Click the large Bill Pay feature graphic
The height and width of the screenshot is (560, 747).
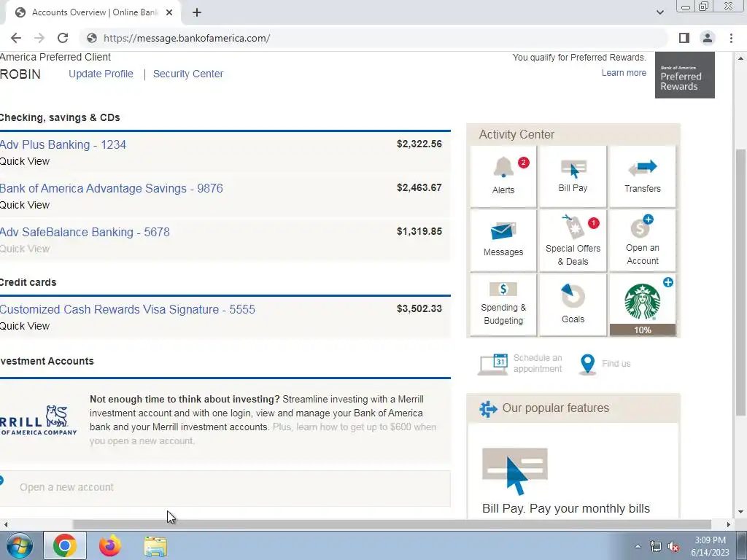[515, 471]
